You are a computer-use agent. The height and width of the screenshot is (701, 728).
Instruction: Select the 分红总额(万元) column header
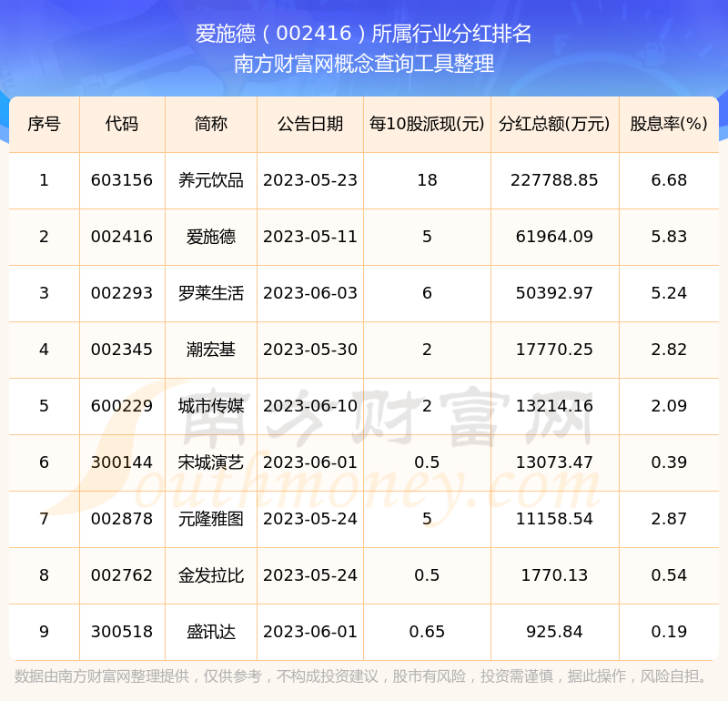point(554,124)
